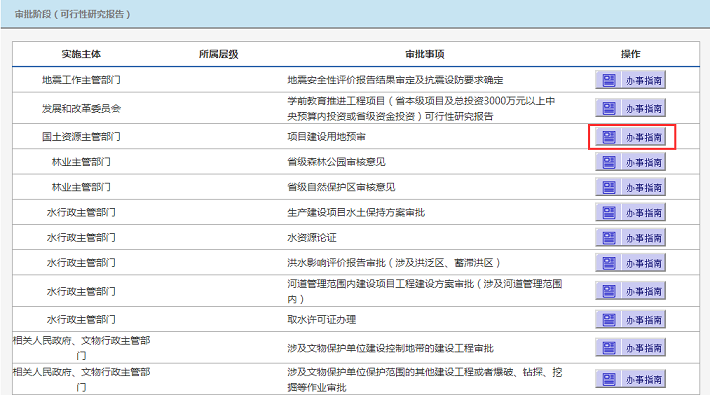The width and height of the screenshot is (710, 395).
Task: Click 水行政主管部门 in 水资源论证 row
Action: (81, 238)
